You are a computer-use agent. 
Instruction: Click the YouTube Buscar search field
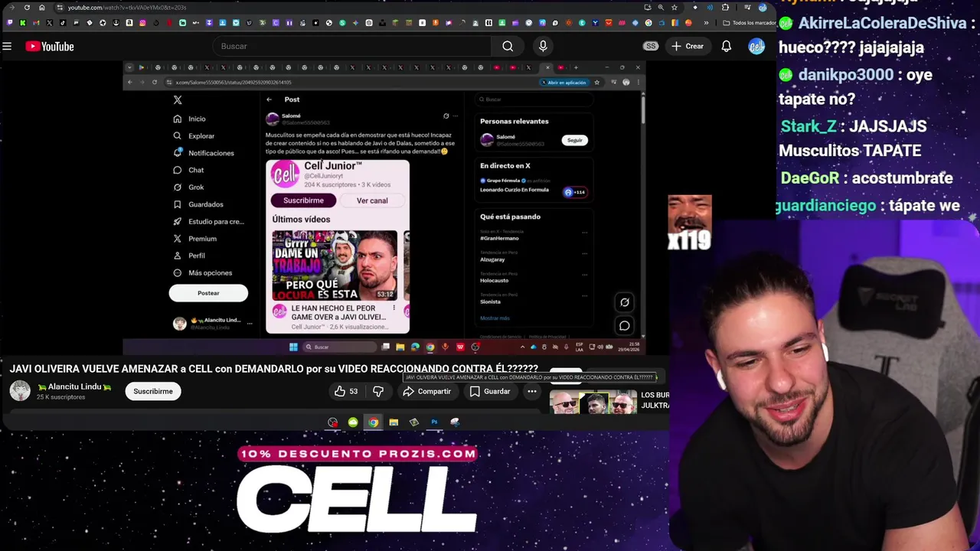(352, 47)
